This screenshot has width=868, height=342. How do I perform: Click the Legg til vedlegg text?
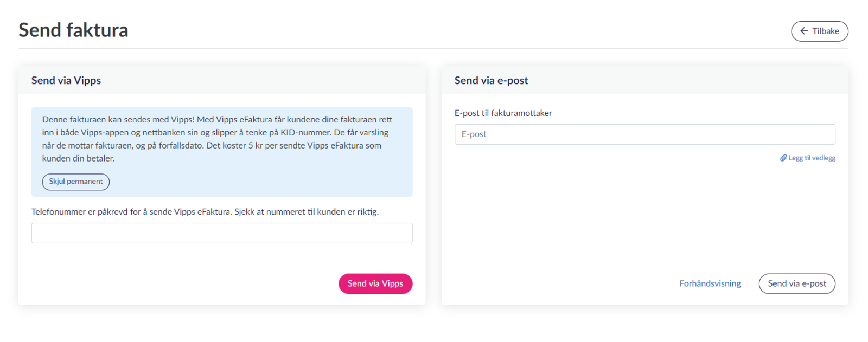click(812, 158)
